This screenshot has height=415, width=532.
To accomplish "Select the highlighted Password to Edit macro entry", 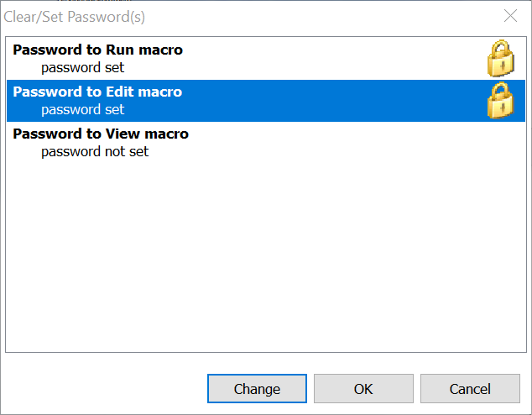I will point(98,92).
